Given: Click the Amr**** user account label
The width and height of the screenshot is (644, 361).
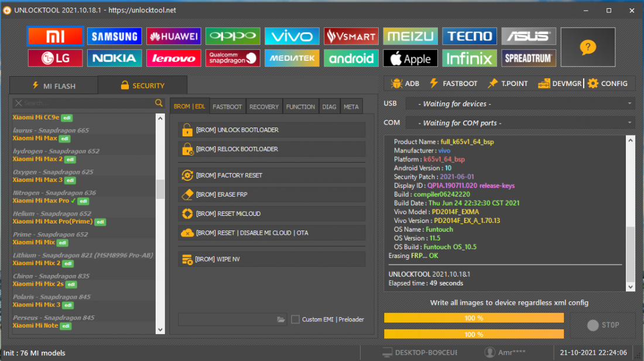Looking at the screenshot, I should [x=512, y=352].
